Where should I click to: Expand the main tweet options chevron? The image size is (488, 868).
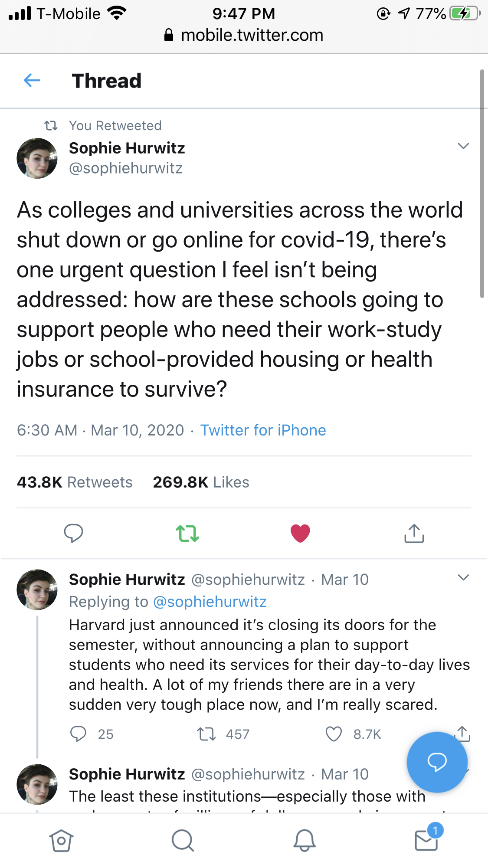(463, 146)
